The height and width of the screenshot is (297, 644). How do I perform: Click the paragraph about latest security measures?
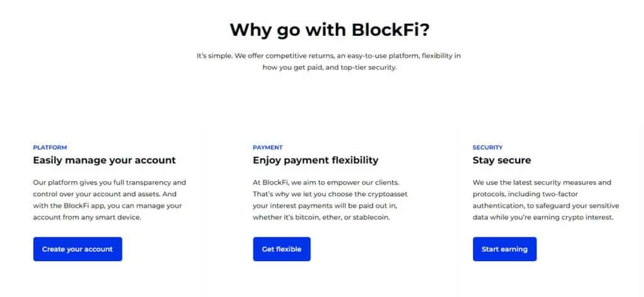pos(546,199)
